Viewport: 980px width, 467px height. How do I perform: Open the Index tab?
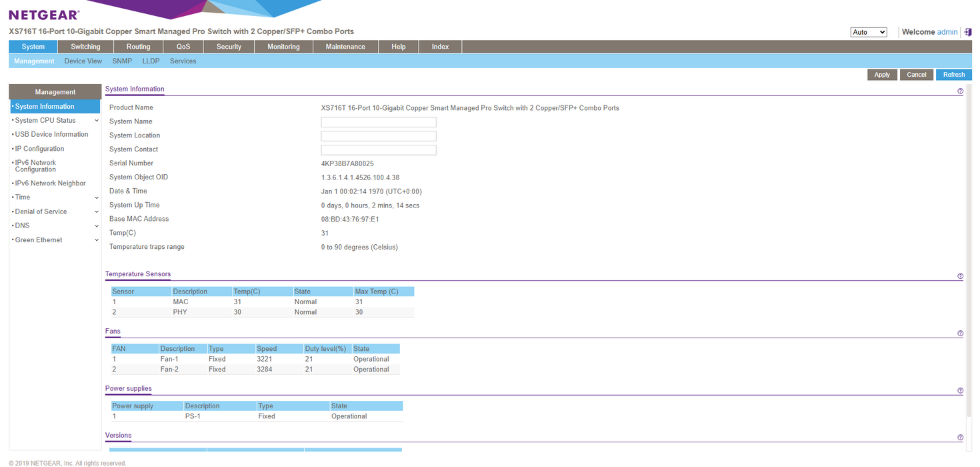[440, 47]
